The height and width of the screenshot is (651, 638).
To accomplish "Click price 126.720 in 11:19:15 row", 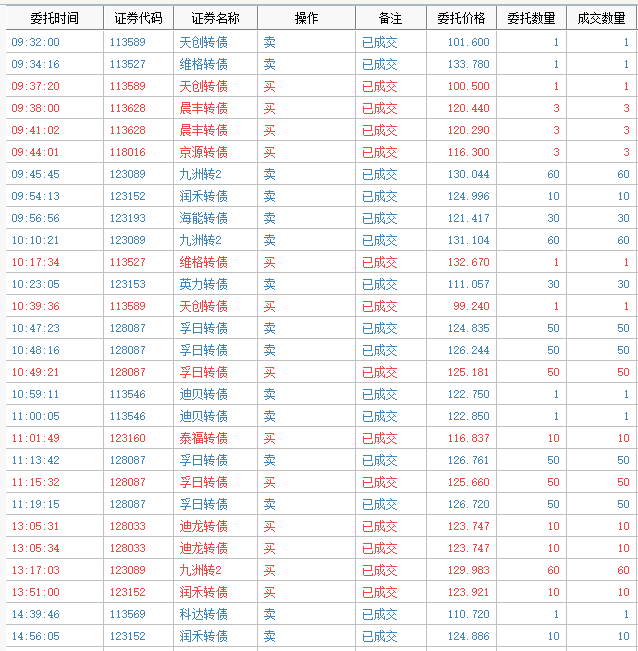I will (x=468, y=504).
